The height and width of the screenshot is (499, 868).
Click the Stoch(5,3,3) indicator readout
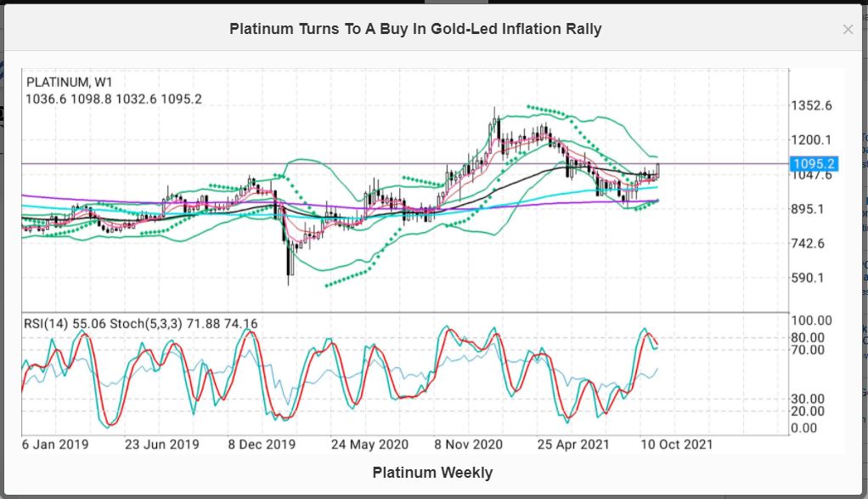[x=199, y=323]
